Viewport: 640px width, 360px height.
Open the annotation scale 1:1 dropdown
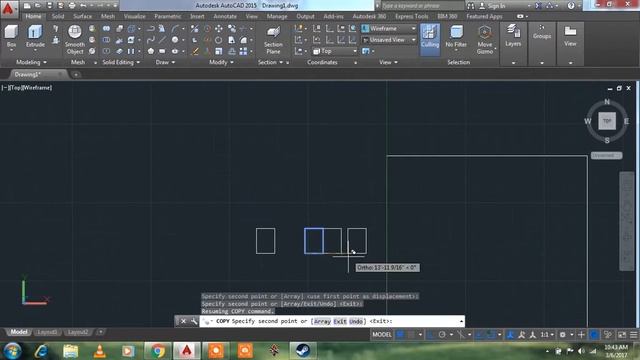[x=547, y=335]
